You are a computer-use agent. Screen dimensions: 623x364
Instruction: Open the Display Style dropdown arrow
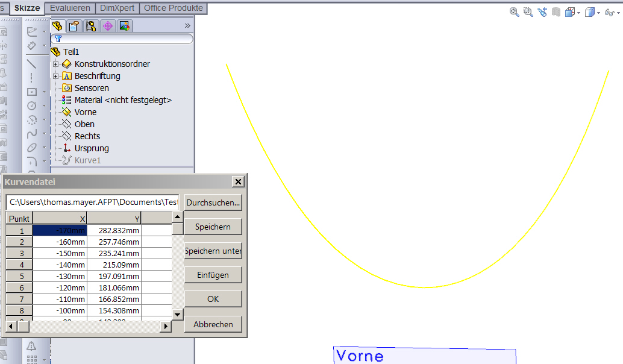(x=598, y=13)
